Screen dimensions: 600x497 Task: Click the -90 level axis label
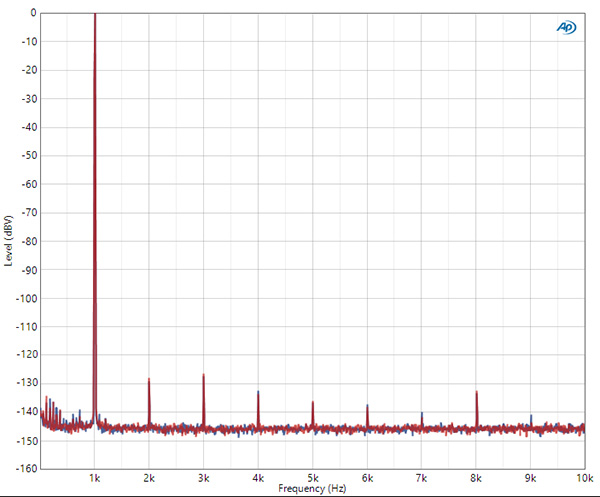coord(29,270)
